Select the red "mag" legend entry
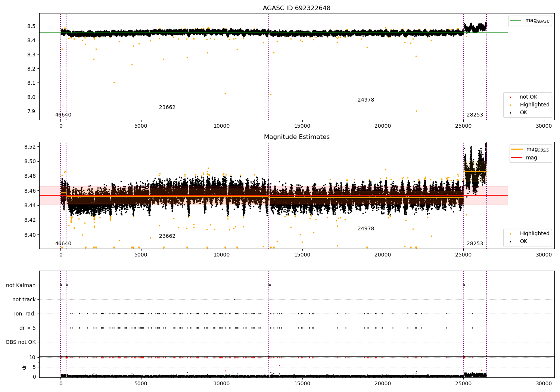This screenshot has height=392, width=560. [x=525, y=158]
